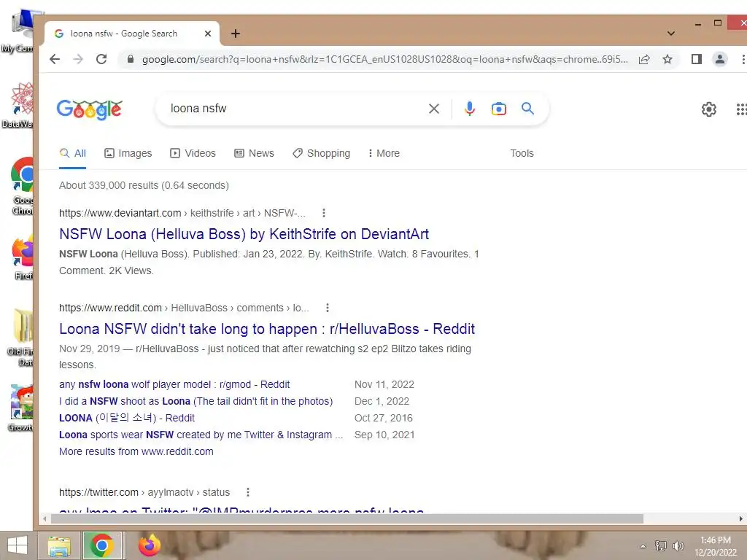Clear the search box with the X icon
This screenshot has width=747, height=560.
[433, 109]
